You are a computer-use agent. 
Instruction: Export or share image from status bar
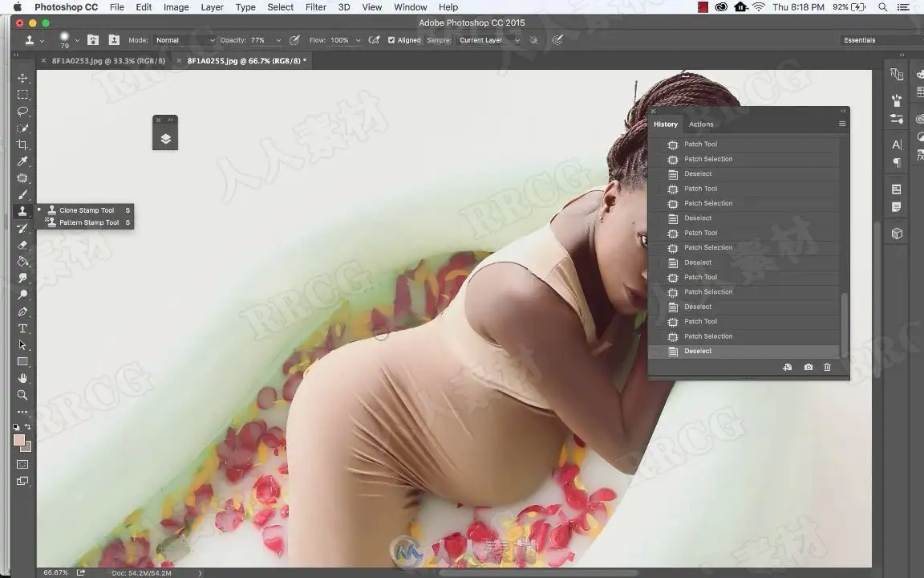[x=81, y=572]
